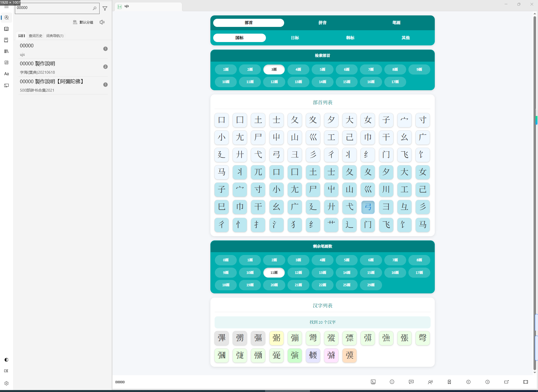Switch to 词典导航(1) tab
The height and width of the screenshot is (392, 538).
coord(55,36)
